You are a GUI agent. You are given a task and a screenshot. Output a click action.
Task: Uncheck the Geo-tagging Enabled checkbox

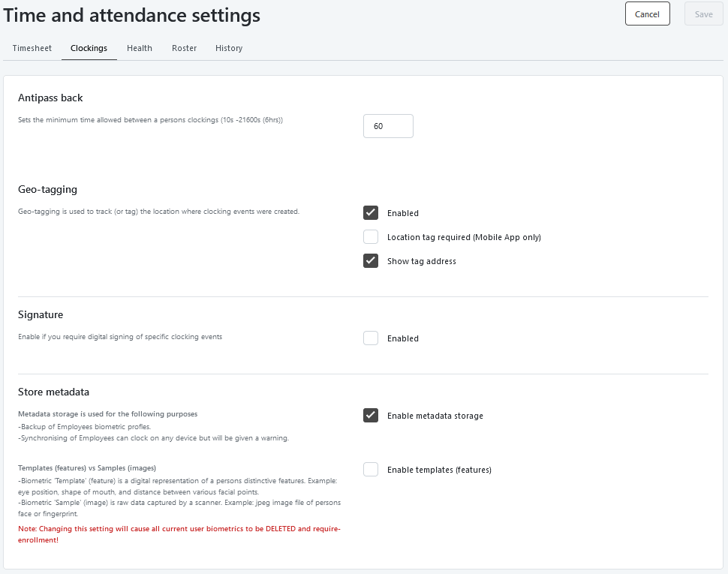pyautogui.click(x=371, y=212)
